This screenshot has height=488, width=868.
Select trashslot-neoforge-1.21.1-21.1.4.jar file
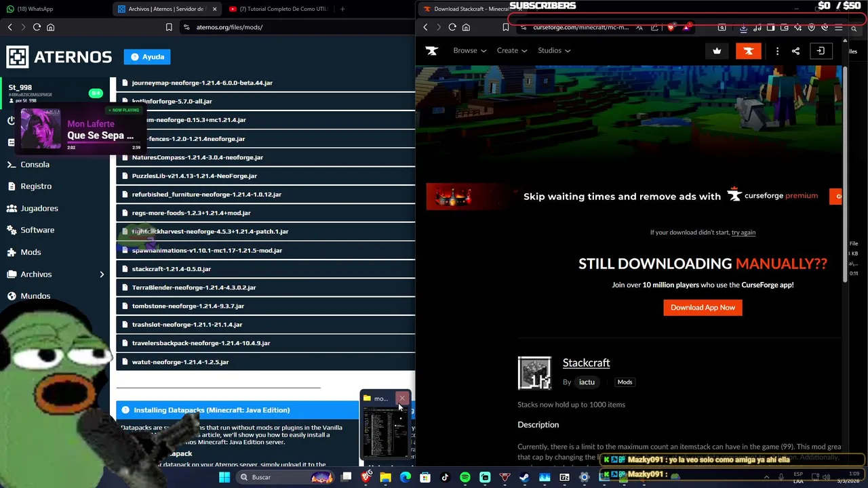click(x=265, y=325)
